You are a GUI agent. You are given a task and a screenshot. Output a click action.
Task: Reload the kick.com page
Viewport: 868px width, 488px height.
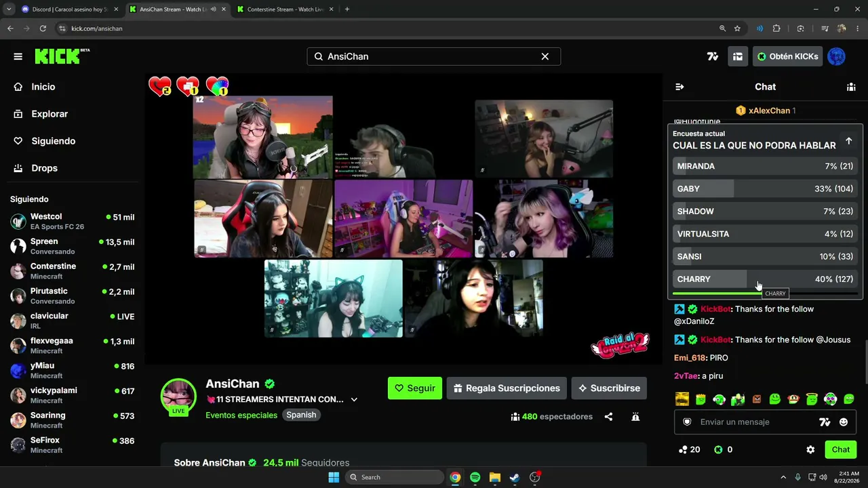point(43,28)
